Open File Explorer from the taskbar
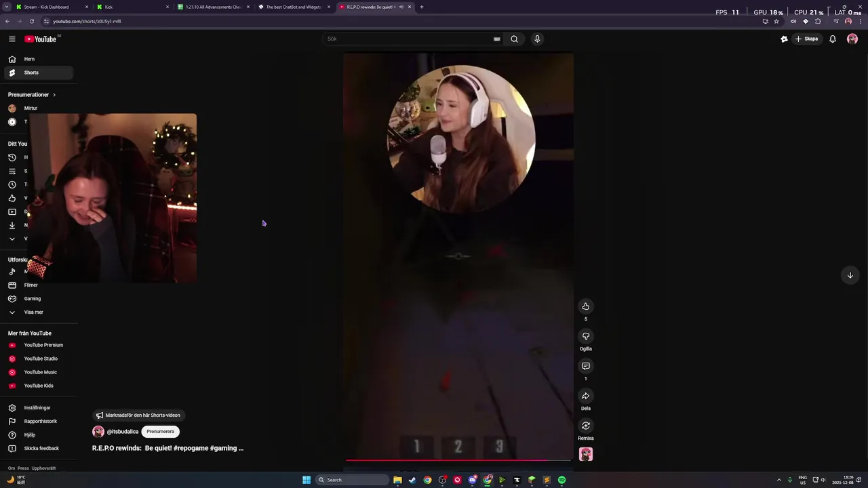The image size is (868, 488). pyautogui.click(x=397, y=480)
